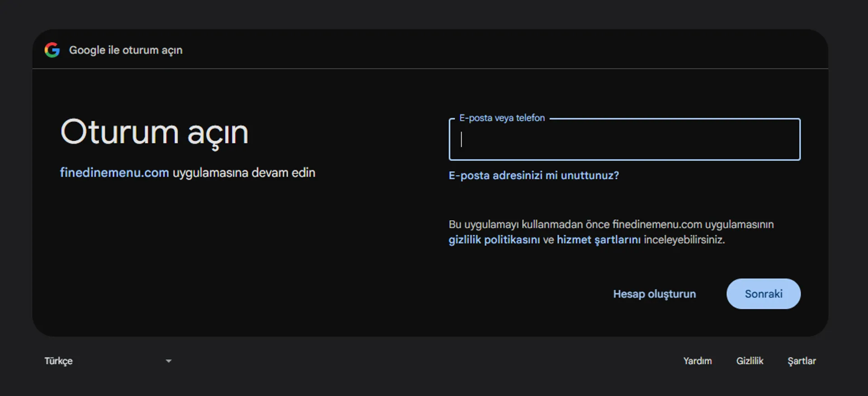Click the Google logo icon
The image size is (868, 396).
[52, 50]
